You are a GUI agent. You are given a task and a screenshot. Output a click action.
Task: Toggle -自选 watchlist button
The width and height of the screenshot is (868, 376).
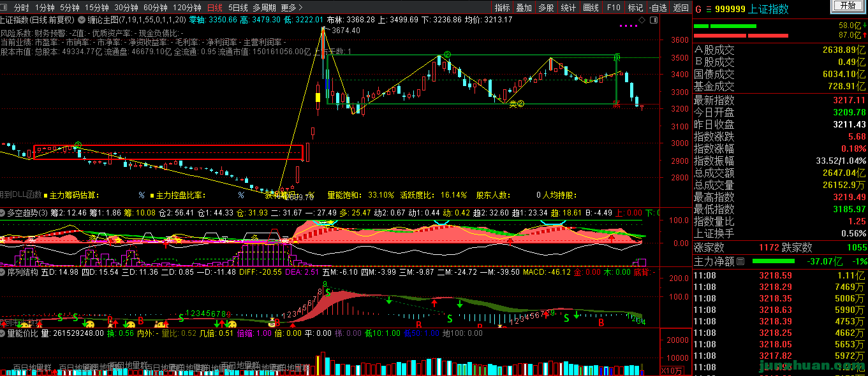pos(657,8)
